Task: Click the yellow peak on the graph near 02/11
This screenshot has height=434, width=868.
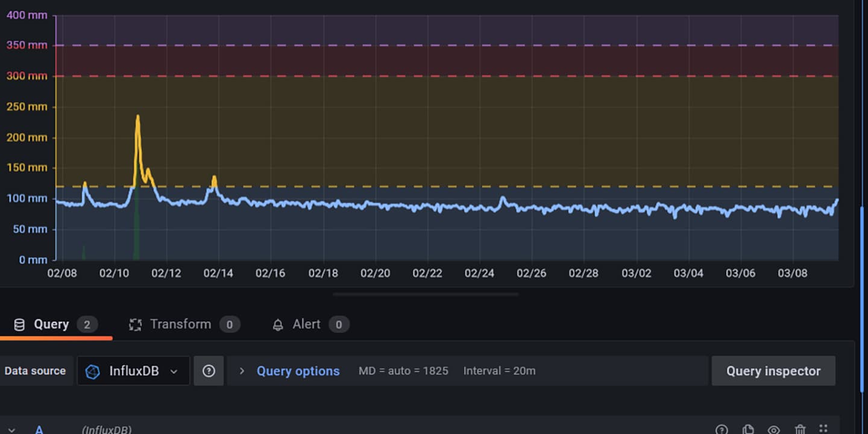Action: click(138, 116)
